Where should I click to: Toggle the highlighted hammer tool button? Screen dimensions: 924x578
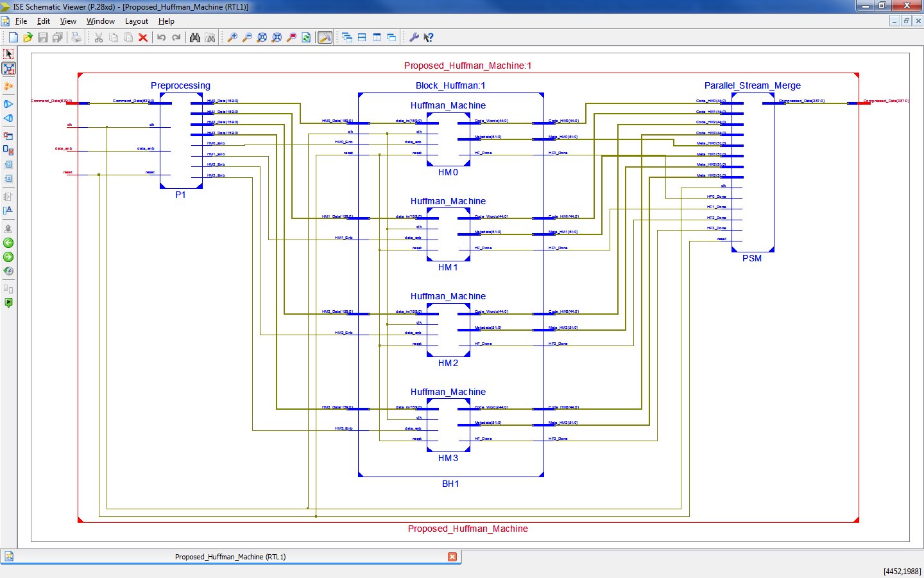click(325, 37)
